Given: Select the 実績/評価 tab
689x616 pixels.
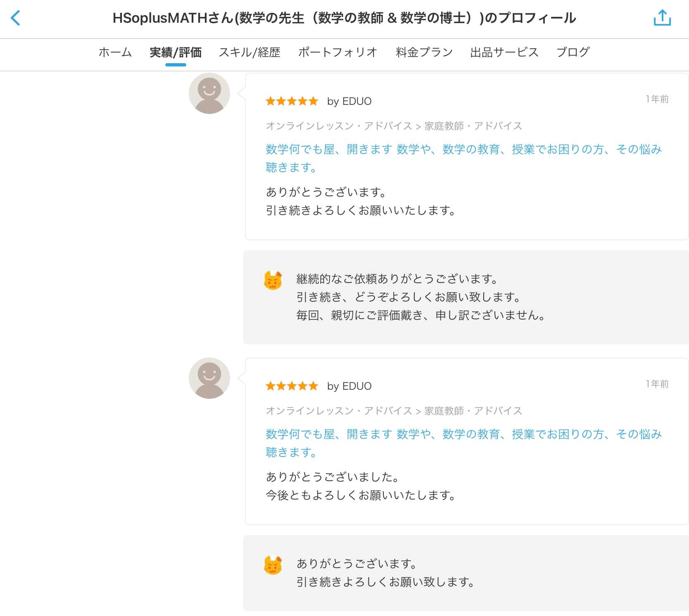Looking at the screenshot, I should pos(176,52).
